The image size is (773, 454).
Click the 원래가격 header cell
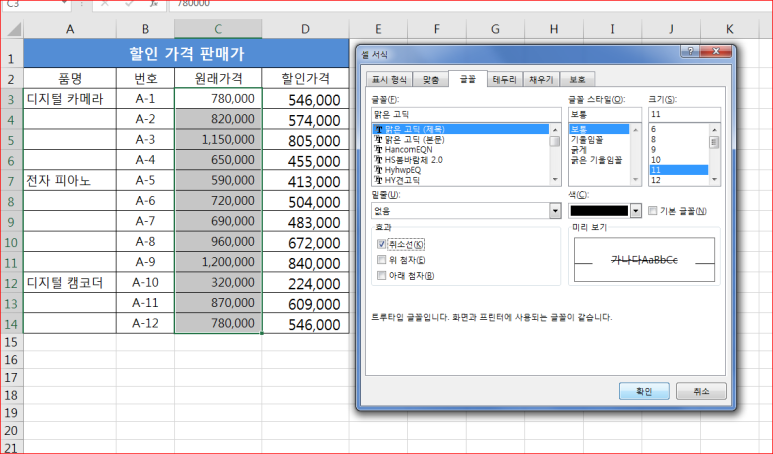[x=218, y=78]
